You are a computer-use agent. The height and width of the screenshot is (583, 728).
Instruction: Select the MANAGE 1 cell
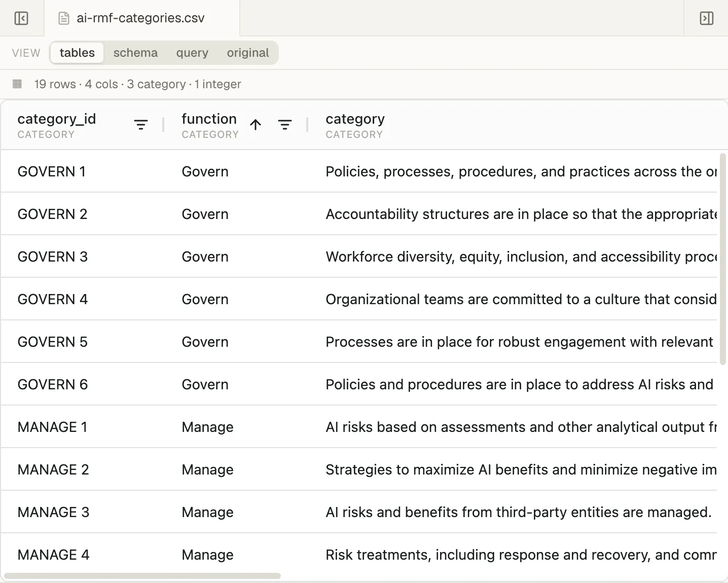pos(82,427)
